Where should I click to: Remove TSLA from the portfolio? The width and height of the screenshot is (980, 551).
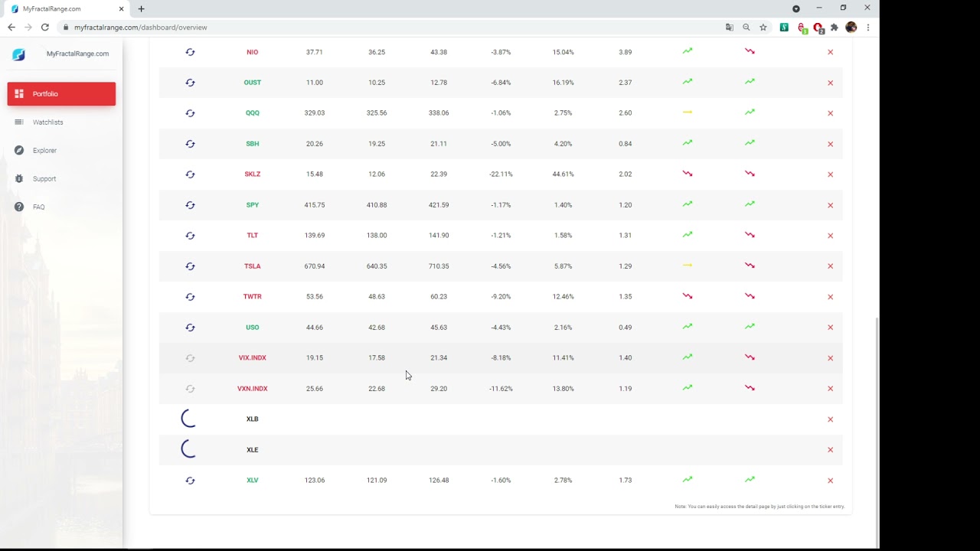[830, 266]
